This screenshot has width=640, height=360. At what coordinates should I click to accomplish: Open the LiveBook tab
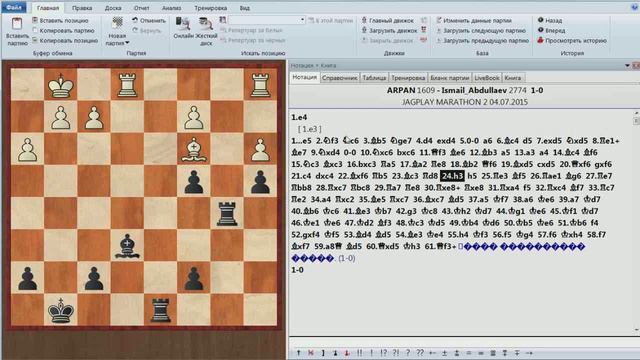point(487,78)
